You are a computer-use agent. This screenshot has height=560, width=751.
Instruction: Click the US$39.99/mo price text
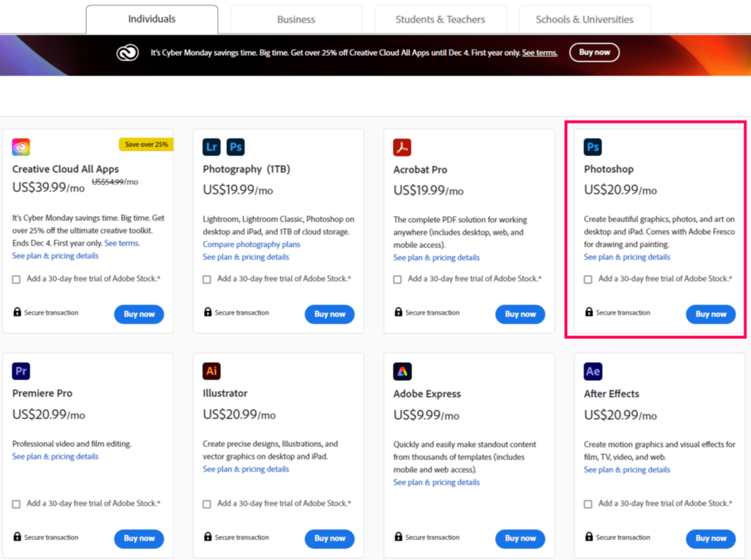(x=48, y=187)
